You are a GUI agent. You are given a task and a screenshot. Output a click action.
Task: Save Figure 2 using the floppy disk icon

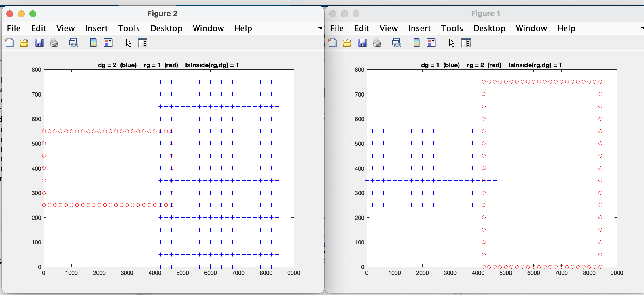[39, 43]
